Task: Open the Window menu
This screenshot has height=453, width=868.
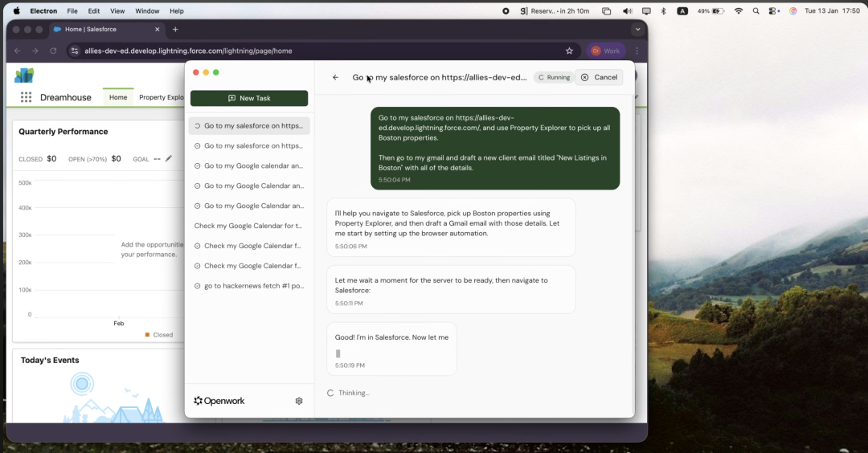Action: (147, 11)
